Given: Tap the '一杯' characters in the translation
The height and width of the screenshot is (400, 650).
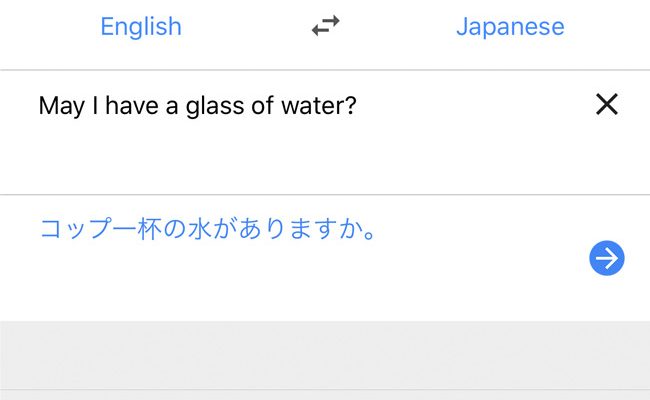Looking at the screenshot, I should click(136, 229).
